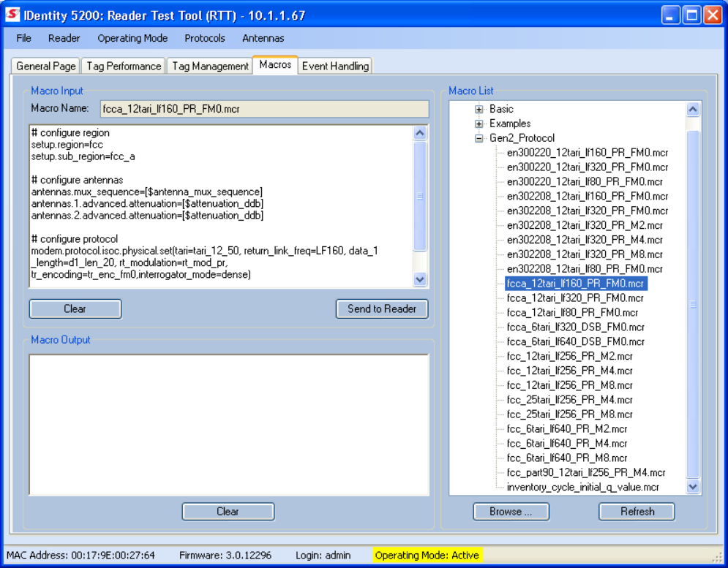Select fcc_6tari_lf640_PR_M8.mcr macro
The width and height of the screenshot is (728, 568).
click(x=567, y=458)
